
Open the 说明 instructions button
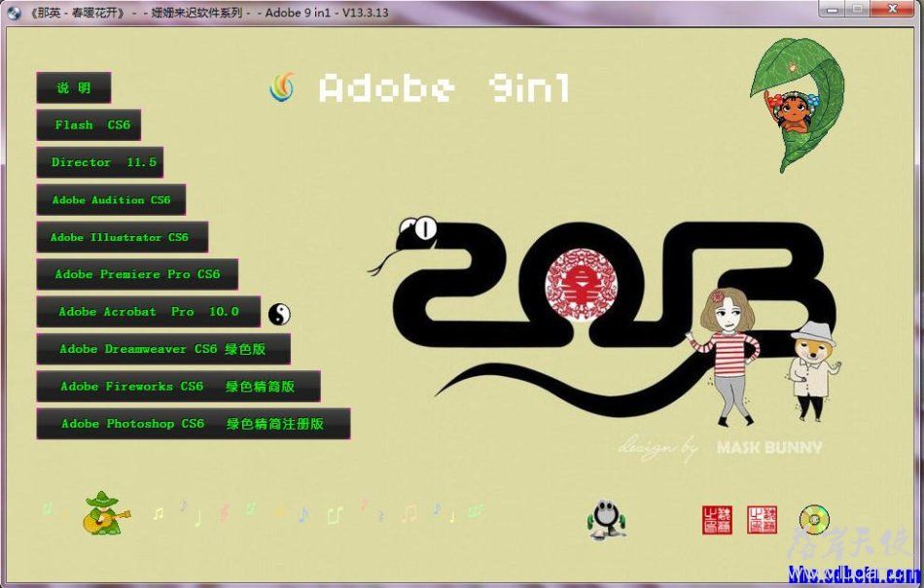(x=74, y=87)
